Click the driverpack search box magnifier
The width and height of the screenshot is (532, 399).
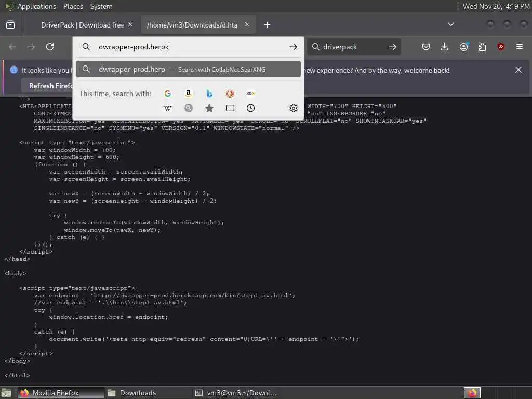pyautogui.click(x=315, y=47)
